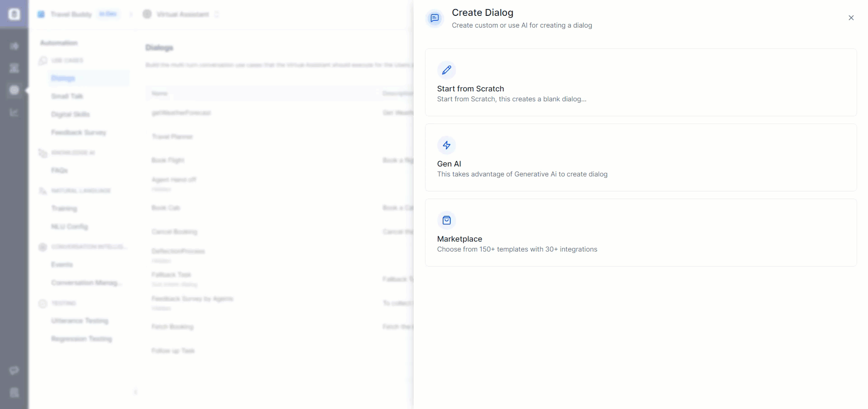
Task: Open the Small Talk menu item
Action: (x=67, y=96)
